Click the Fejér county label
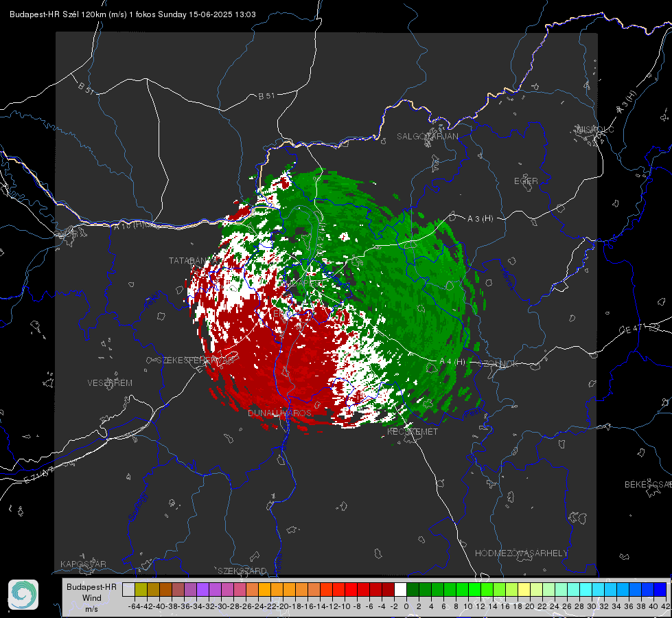Screen dimensions: 672x618 (x=154, y=300)
